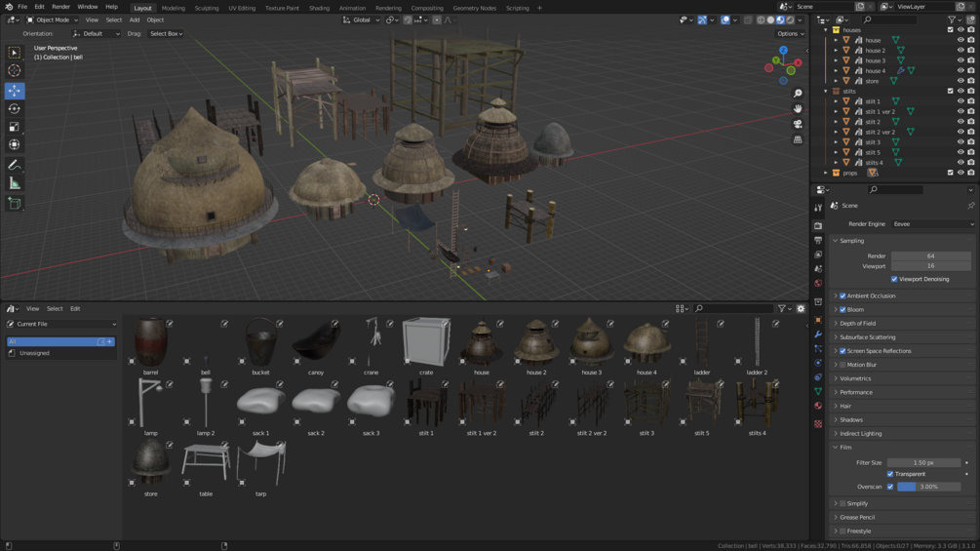Open the Object Mode dropdown
This screenshot has width=980, height=551.
click(53, 20)
